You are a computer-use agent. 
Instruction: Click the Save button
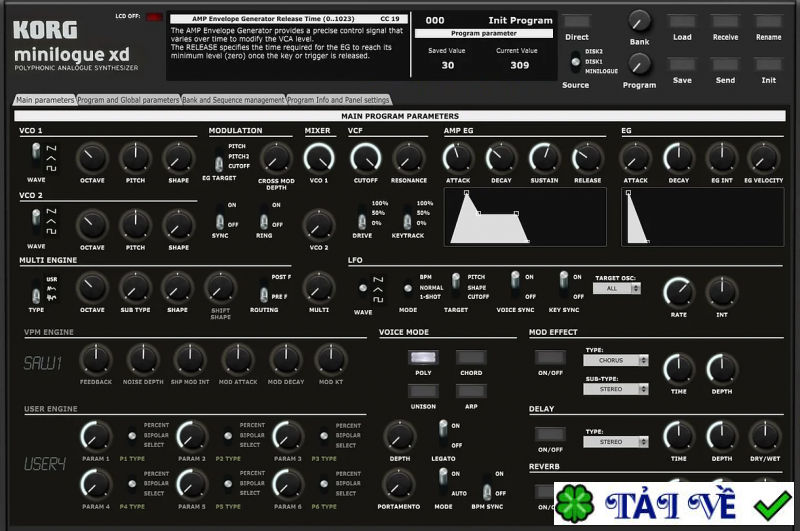pyautogui.click(x=682, y=65)
